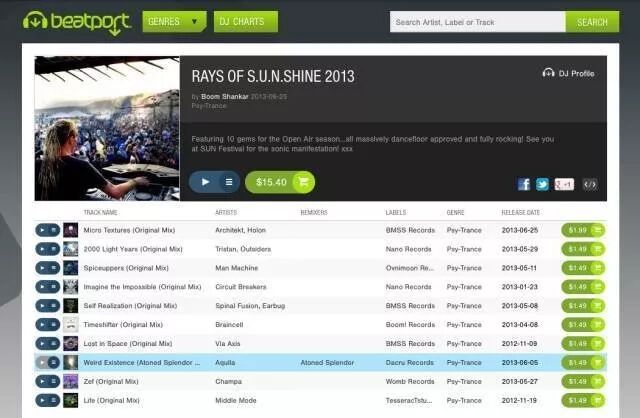The width and height of the screenshot is (640, 418).
Task: Open Micro Textures cover thumbnail
Action: 71,230
